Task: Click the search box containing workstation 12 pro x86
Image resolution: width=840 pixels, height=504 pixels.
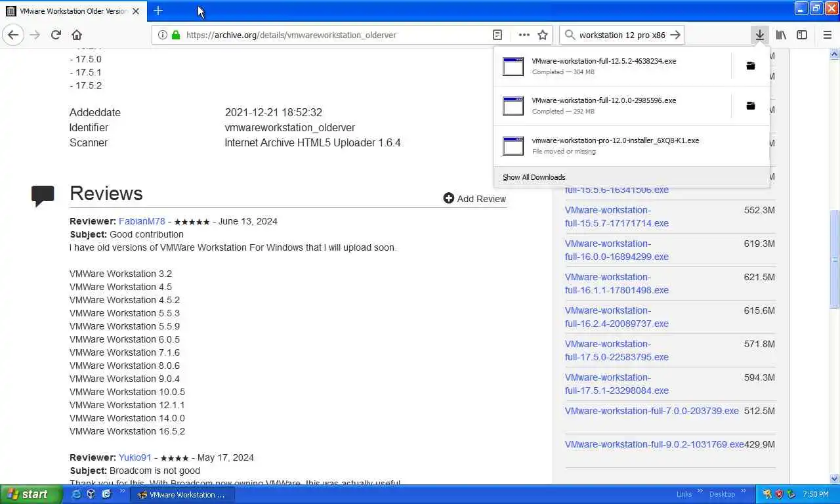Action: point(621,35)
